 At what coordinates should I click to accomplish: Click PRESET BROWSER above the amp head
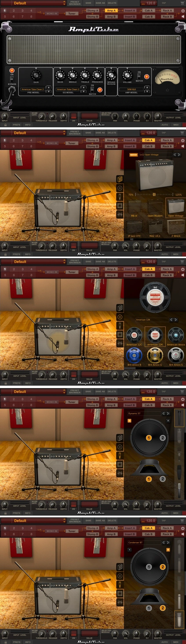75,3
